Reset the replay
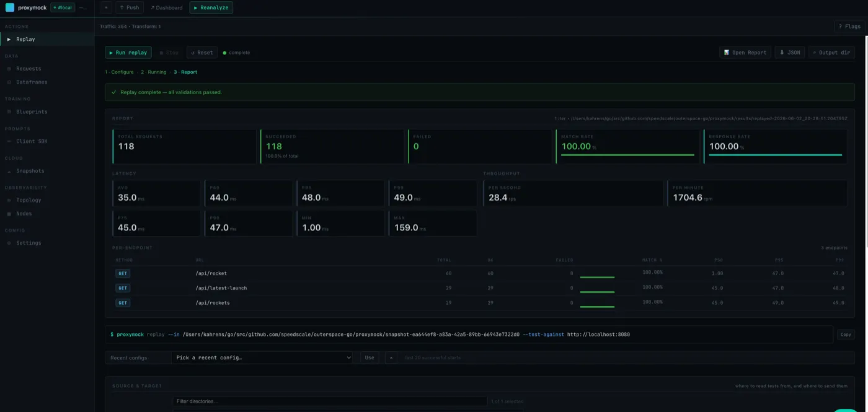868x412 pixels. point(202,53)
